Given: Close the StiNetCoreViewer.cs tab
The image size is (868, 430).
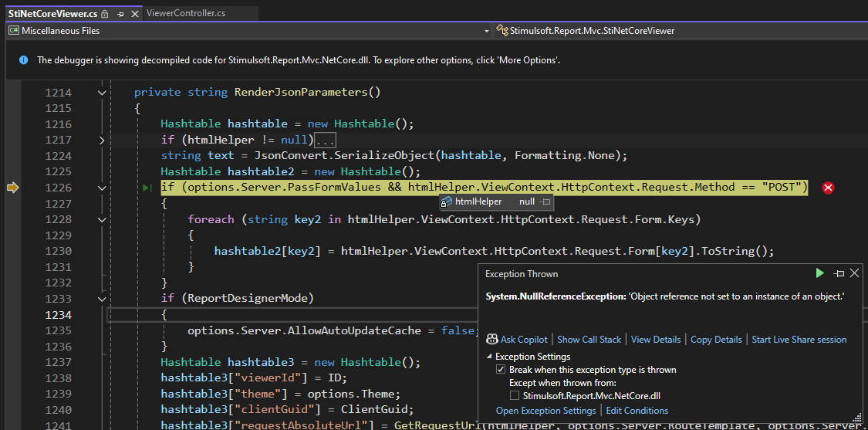Looking at the screenshot, I should pos(134,14).
